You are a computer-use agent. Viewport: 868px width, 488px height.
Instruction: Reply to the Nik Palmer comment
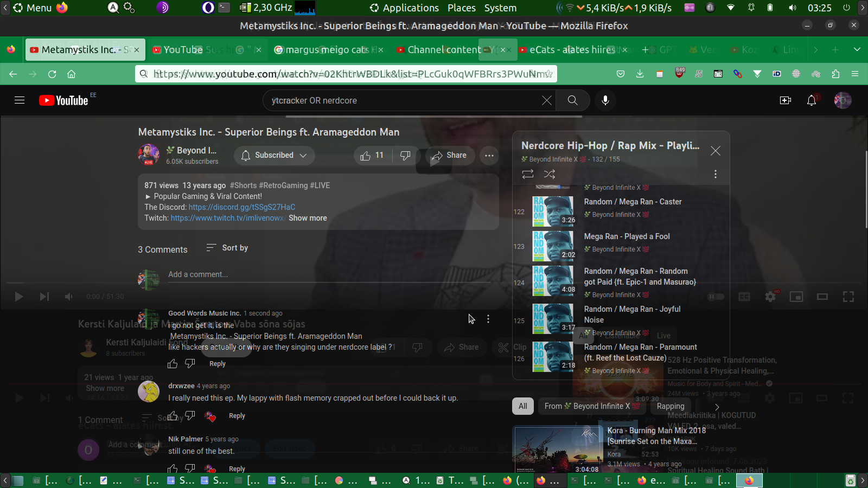coord(237,468)
